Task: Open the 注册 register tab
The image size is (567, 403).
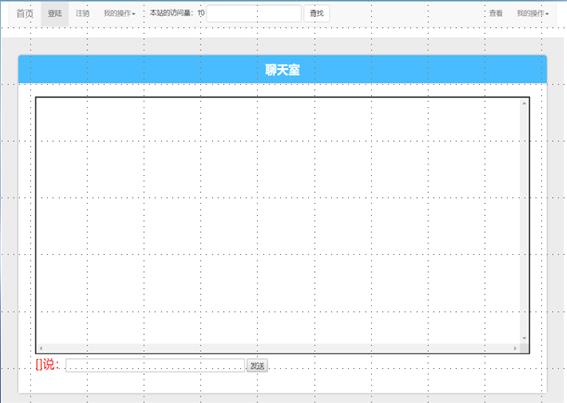Action: click(x=82, y=13)
